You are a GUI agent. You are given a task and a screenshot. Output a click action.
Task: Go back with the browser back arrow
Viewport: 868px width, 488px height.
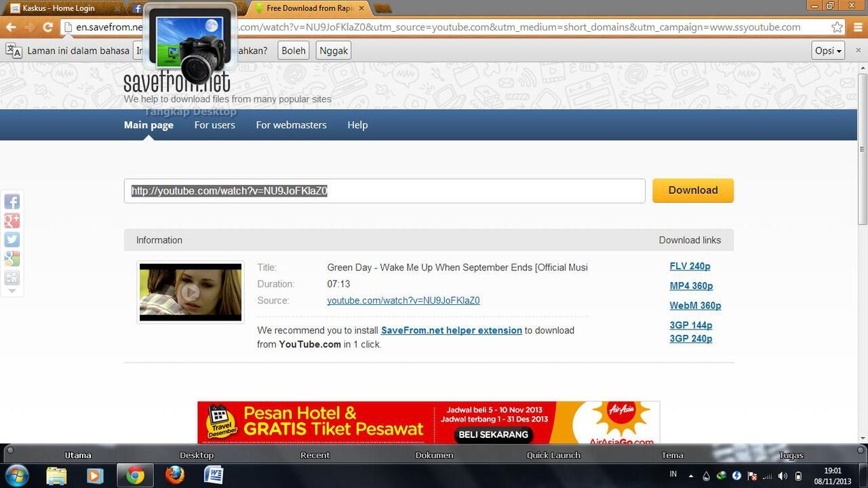tap(11, 27)
